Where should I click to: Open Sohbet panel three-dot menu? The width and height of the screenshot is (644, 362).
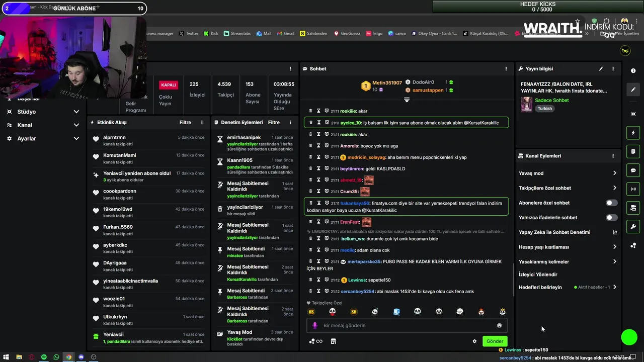point(506,69)
